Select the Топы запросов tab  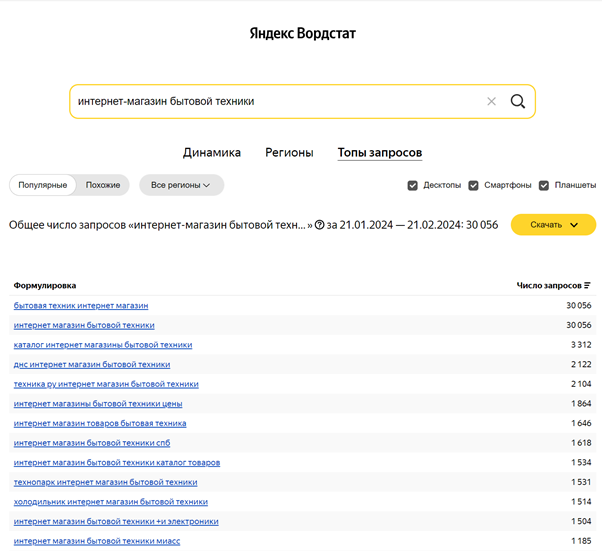380,152
